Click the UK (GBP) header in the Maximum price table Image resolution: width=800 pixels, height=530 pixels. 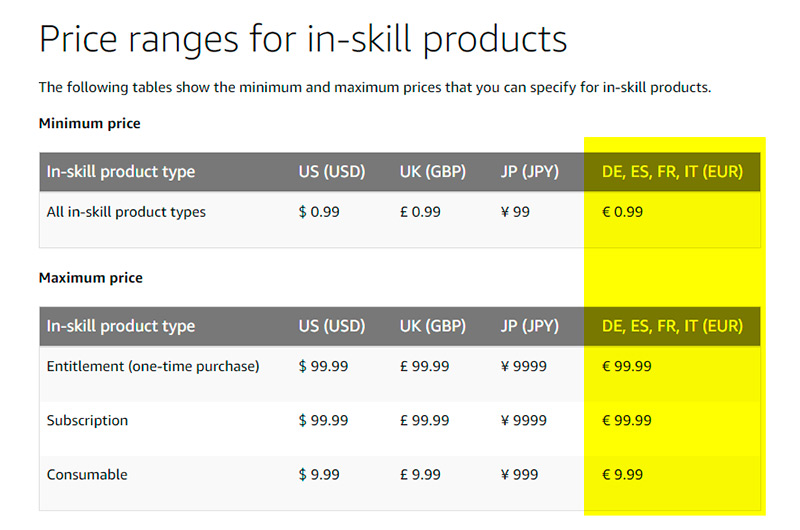click(434, 326)
